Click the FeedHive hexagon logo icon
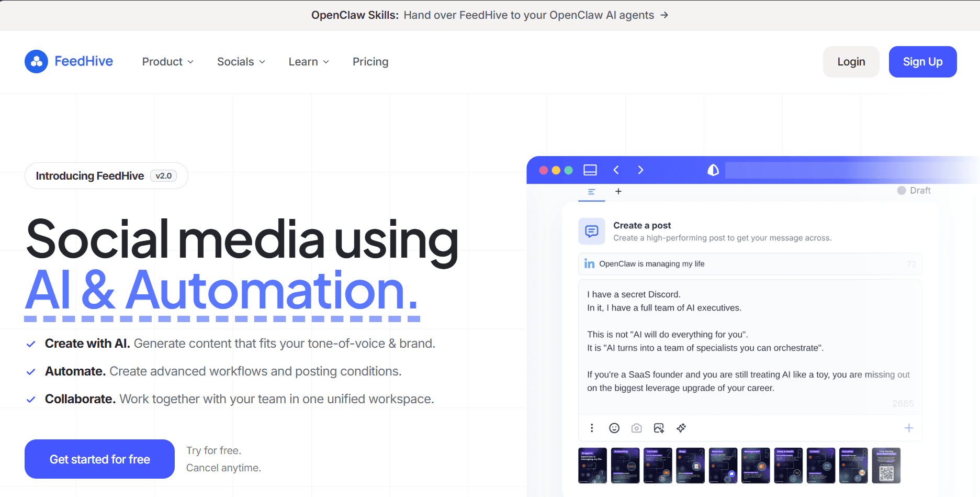This screenshot has width=980, height=497. 36,62
